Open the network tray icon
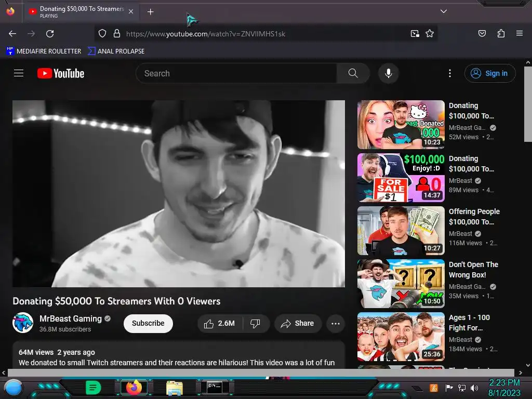 [461, 388]
